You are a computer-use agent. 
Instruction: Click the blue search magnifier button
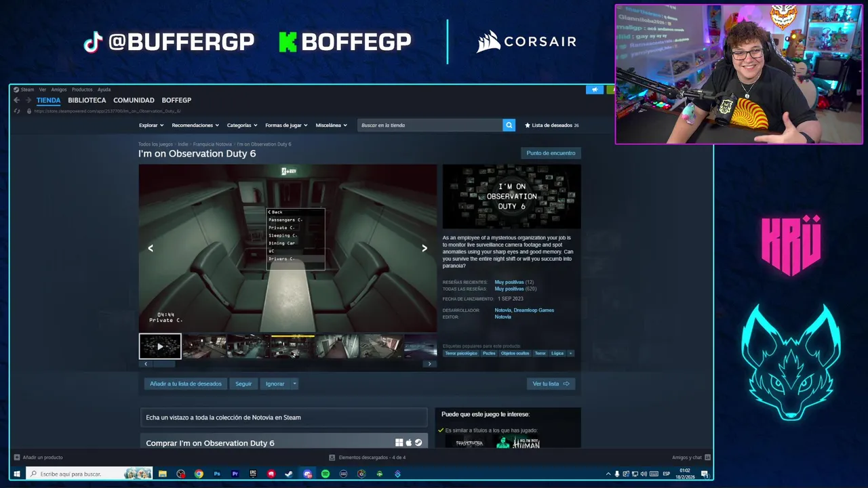509,125
